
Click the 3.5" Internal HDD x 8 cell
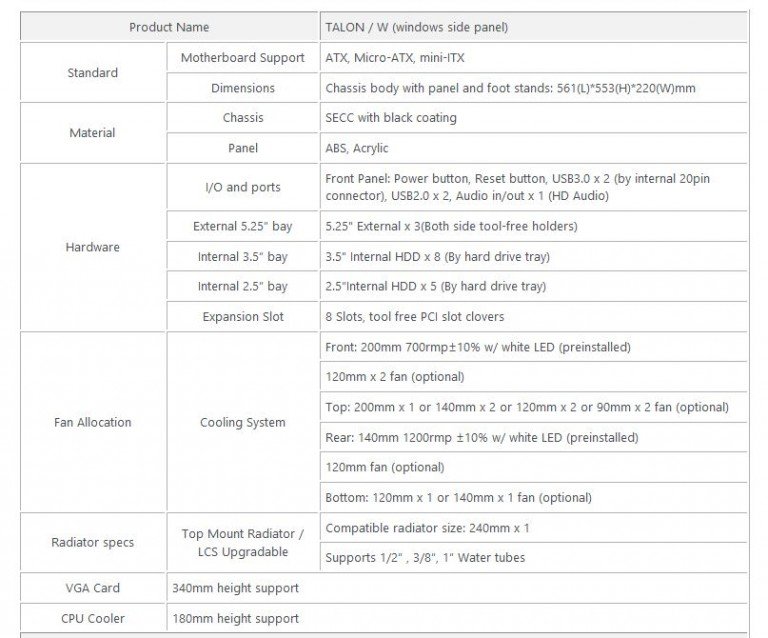[533, 257]
